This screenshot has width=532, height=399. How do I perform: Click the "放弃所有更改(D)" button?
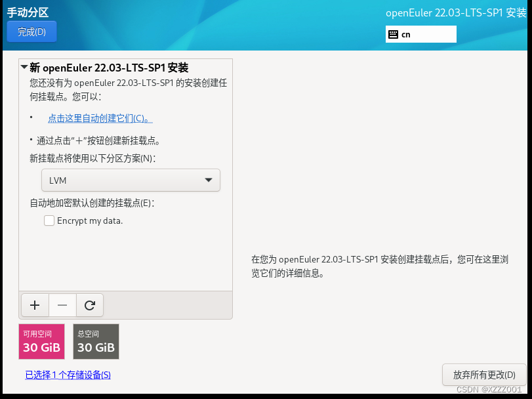484,375
